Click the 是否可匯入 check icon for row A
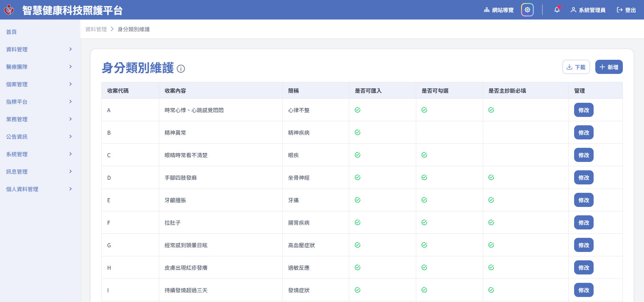 (357, 110)
